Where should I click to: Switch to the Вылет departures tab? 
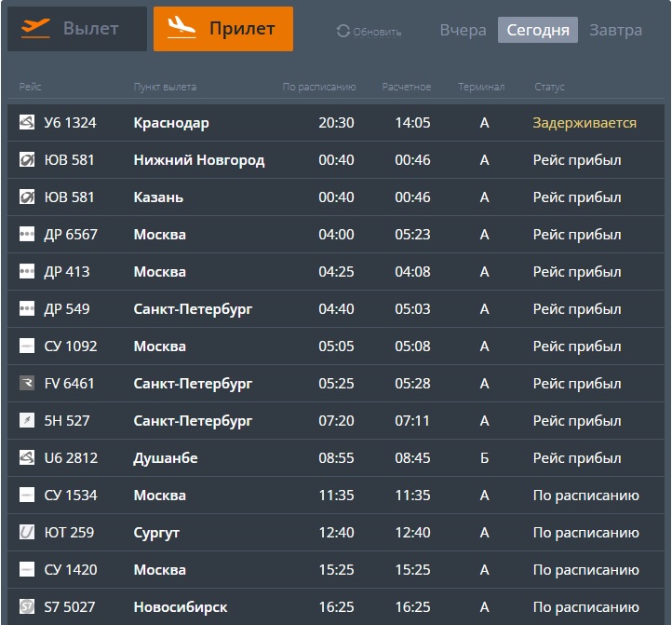coord(77,29)
